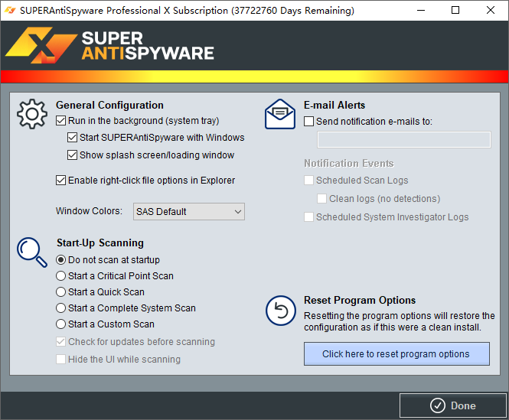Click the SUPER ANTISPYWARE header wordmark

148,46
